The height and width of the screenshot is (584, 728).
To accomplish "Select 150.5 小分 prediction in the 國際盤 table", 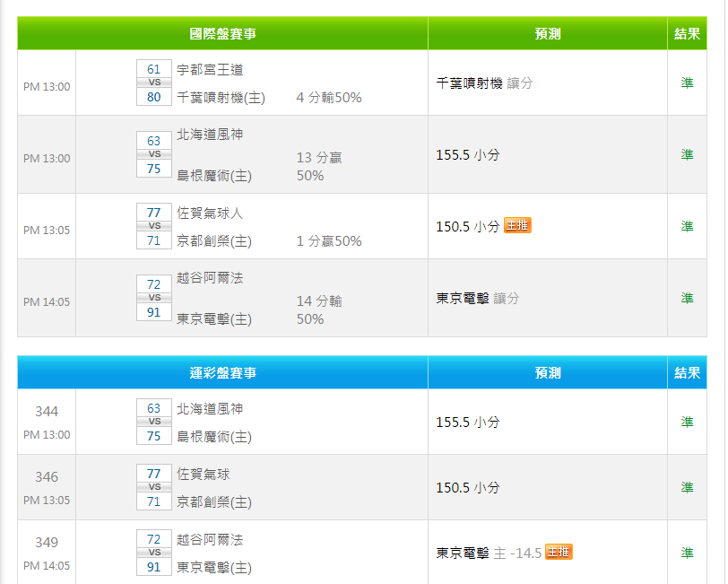I will (468, 226).
